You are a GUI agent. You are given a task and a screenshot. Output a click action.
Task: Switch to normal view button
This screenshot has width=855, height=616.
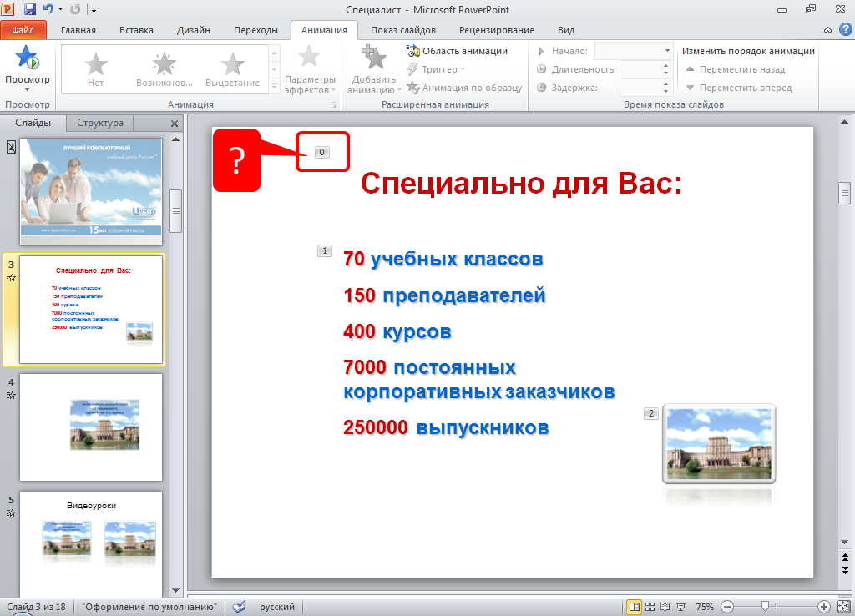(x=635, y=607)
